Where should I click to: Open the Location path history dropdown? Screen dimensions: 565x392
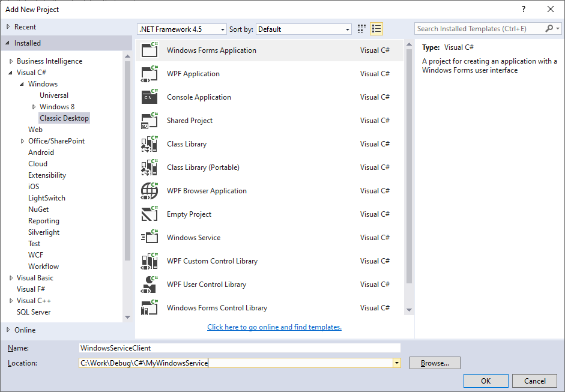tap(396, 363)
